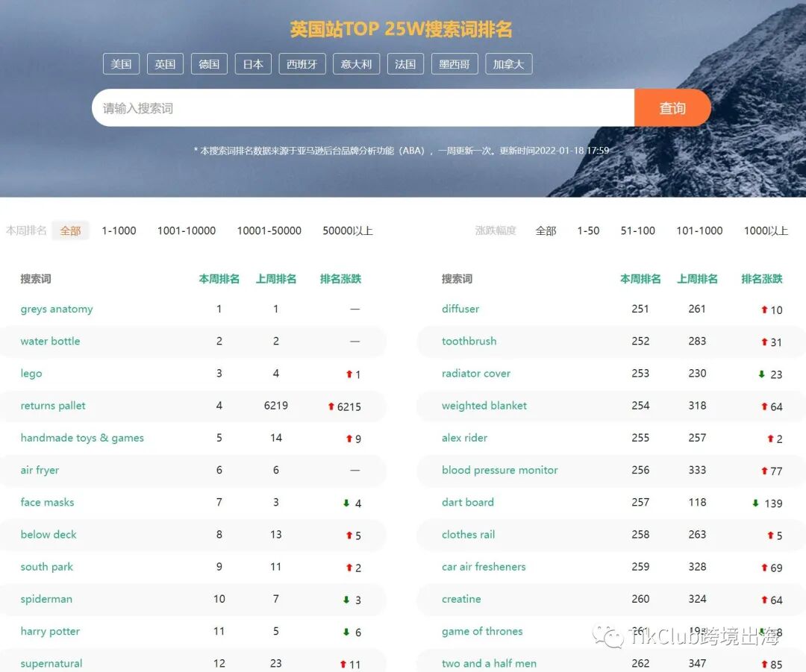Select the 1000以上 rank change filter
Screen dimensions: 806x672
[x=766, y=230]
